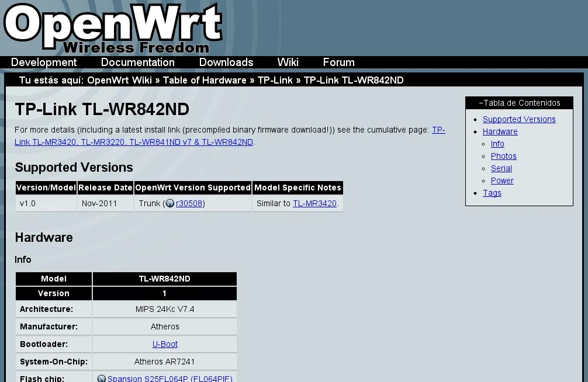Viewport: 588px width, 382px height.
Task: Click the Info subsection heading
Action: 23,259
